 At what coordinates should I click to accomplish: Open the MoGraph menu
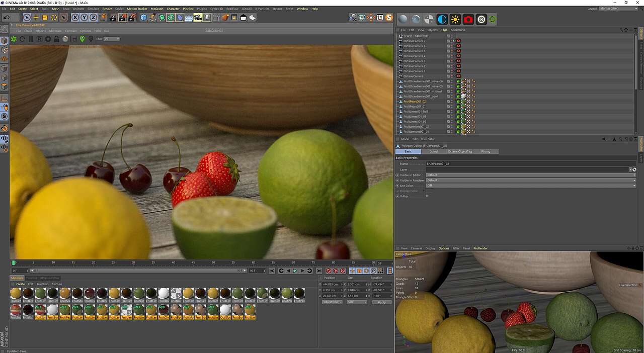(157, 9)
